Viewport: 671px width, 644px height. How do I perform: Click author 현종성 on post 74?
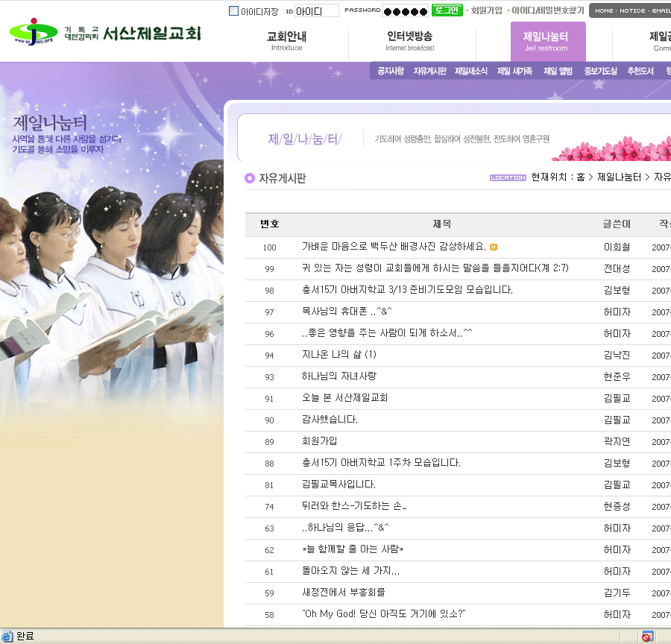[617, 506]
